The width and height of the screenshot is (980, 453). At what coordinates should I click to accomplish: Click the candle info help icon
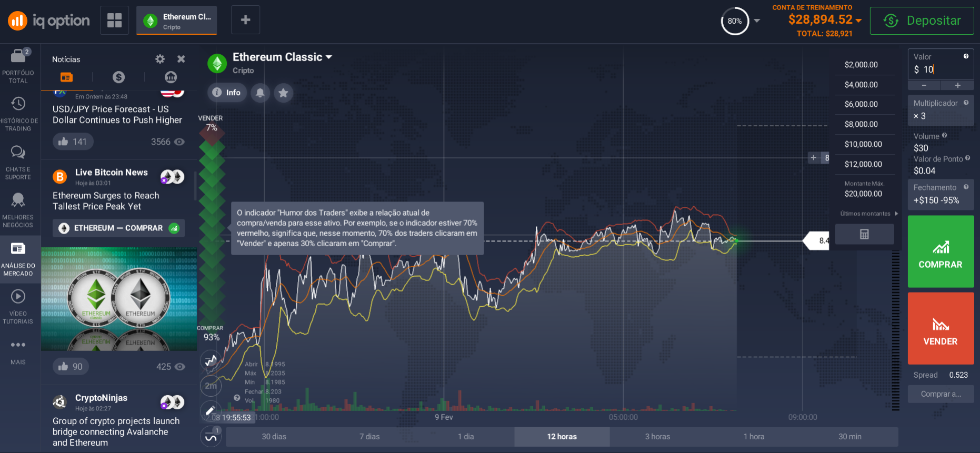tap(237, 398)
